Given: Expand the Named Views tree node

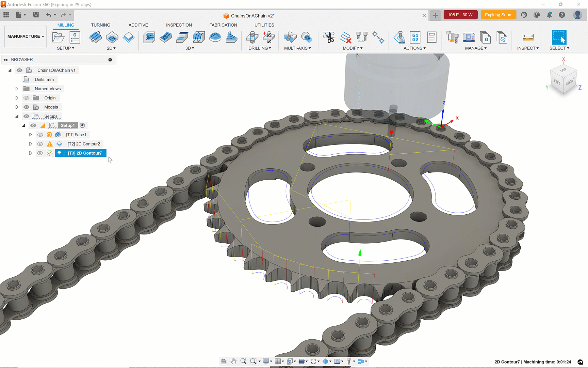Looking at the screenshot, I should coord(17,89).
